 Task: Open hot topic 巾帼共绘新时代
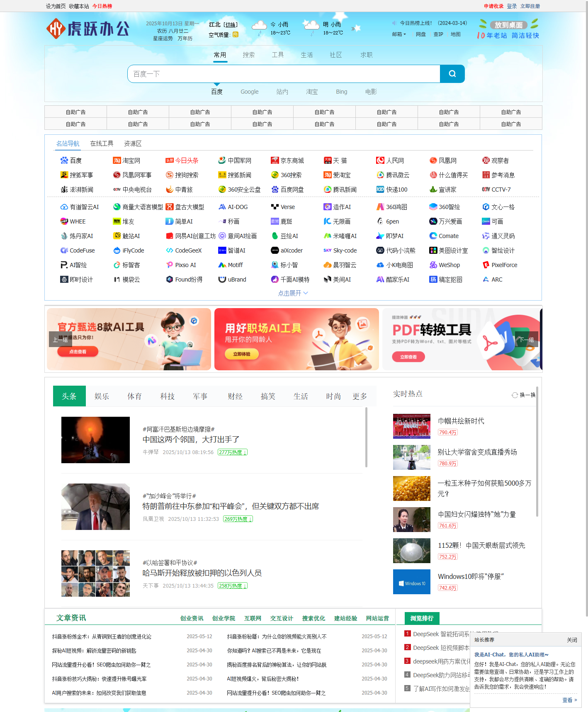tap(461, 421)
